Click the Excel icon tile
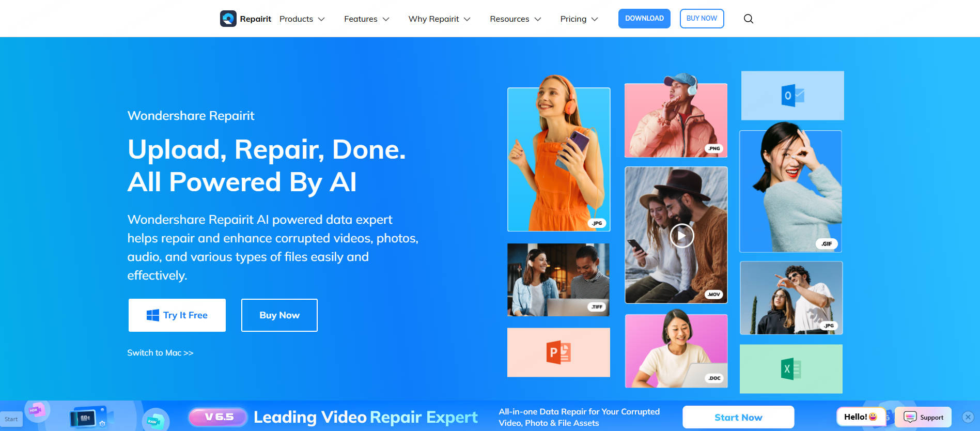 (790, 369)
